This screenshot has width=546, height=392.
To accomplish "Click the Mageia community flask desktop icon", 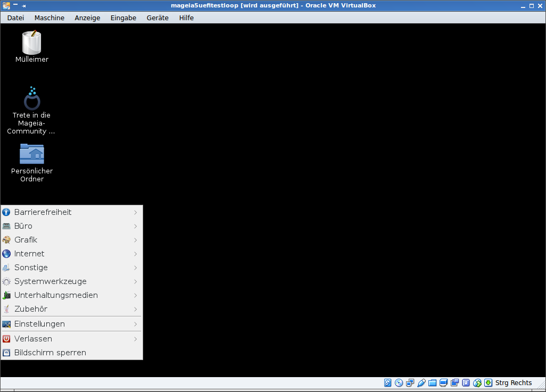I will point(32,98).
